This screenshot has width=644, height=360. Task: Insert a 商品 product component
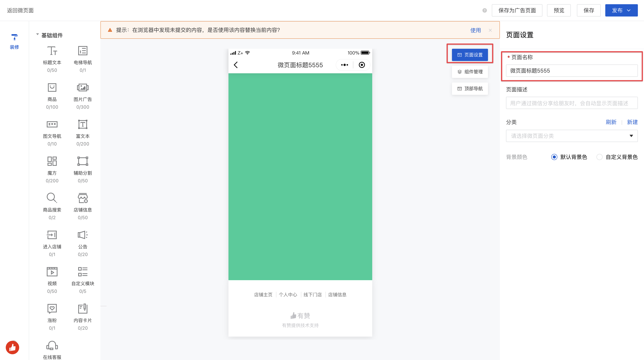click(x=52, y=93)
